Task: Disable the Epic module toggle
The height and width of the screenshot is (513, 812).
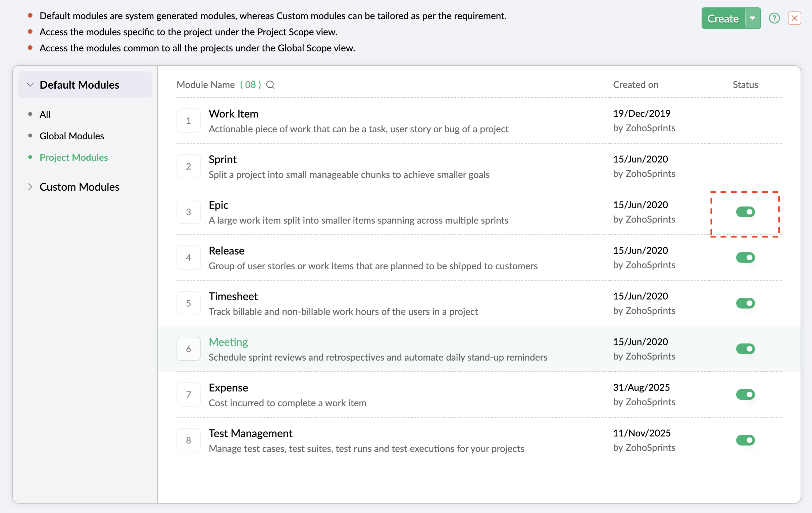Action: [x=745, y=212]
